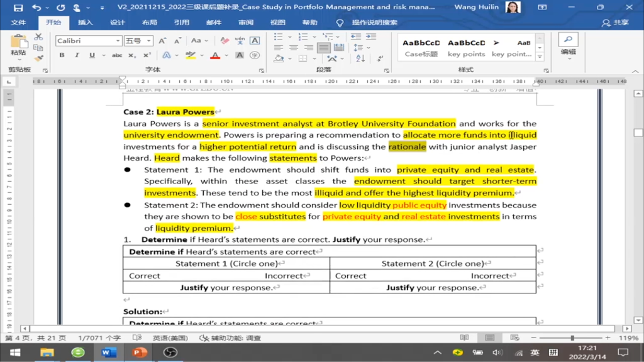Click the Undo arrow icon
Viewport: 644px width, 362px height.
point(36,8)
